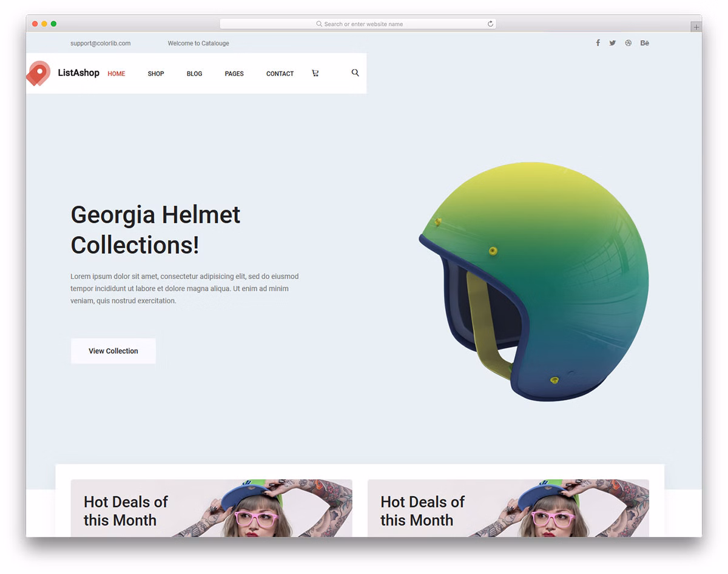Click the search magnifier icon in navbar
The height and width of the screenshot is (574, 728).
[355, 73]
